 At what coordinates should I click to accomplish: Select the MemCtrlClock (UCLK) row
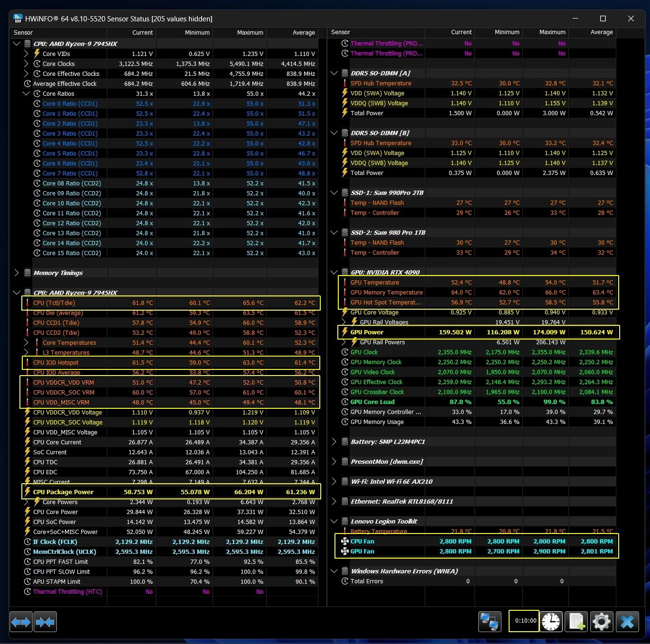pos(164,552)
